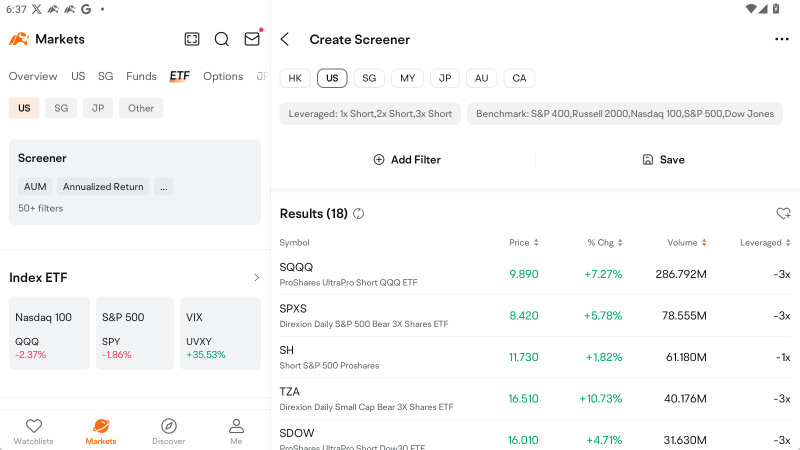Sort results by Volume column
The height and width of the screenshot is (450, 800).
pyautogui.click(x=687, y=243)
